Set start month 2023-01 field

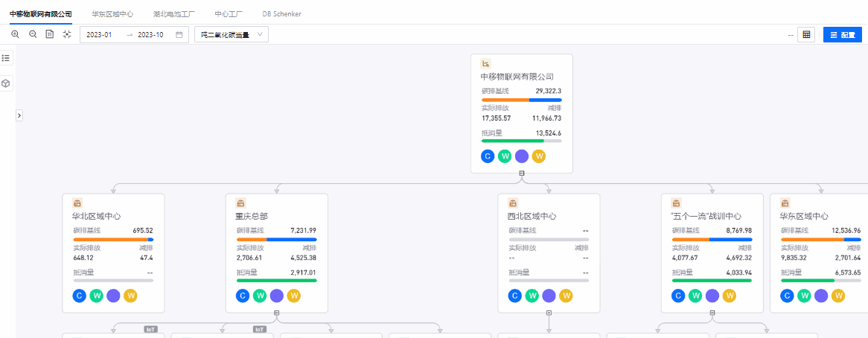(100, 34)
